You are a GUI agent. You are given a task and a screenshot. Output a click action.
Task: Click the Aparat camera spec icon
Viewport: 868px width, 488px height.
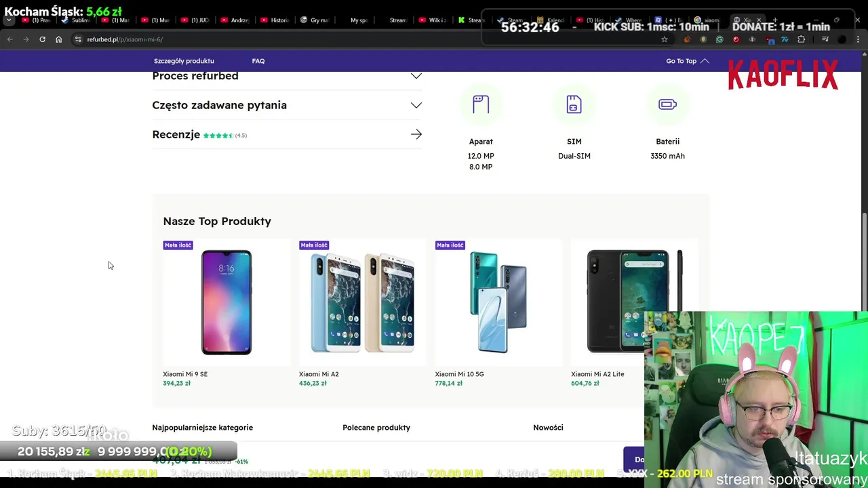tap(481, 104)
